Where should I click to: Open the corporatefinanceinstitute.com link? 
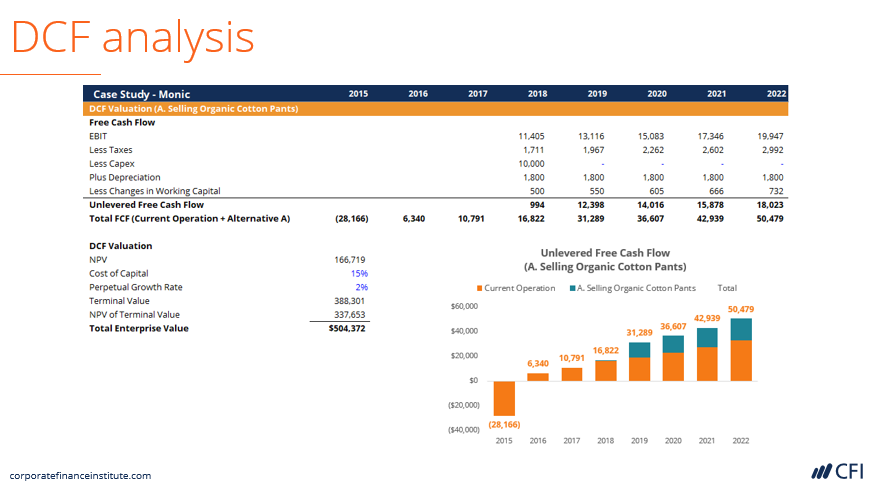tap(80, 476)
